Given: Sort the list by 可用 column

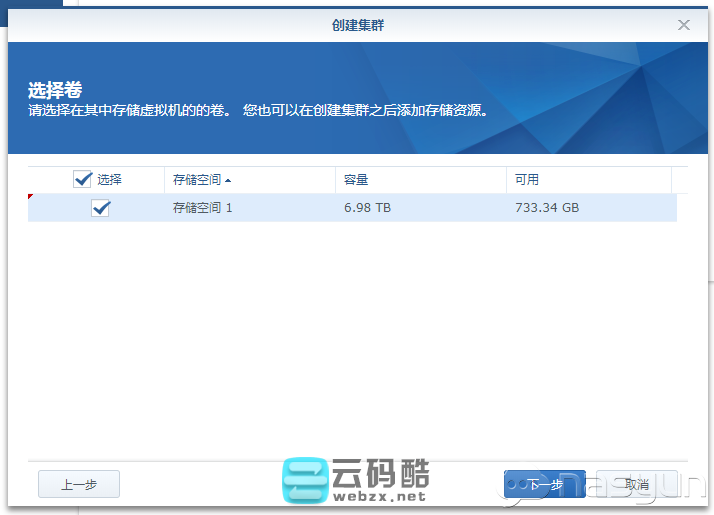Looking at the screenshot, I should coord(527,180).
